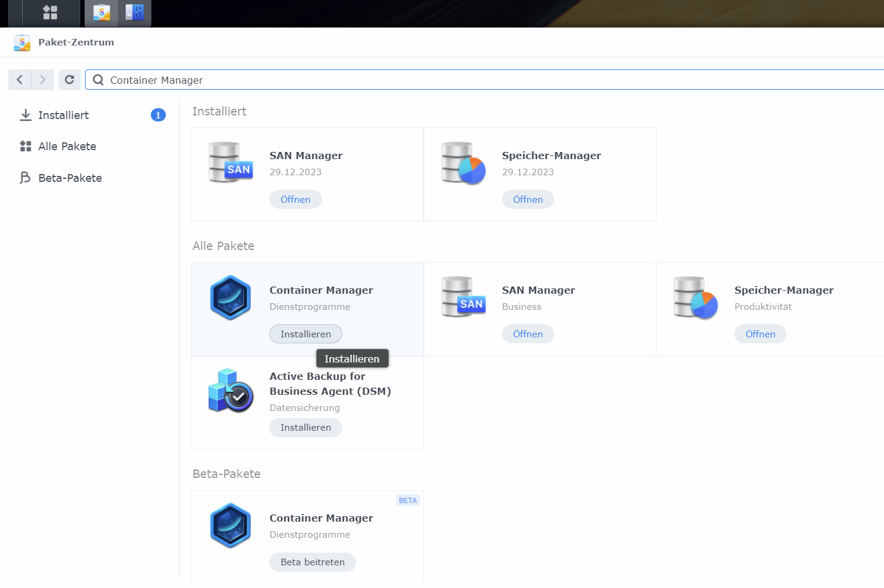This screenshot has height=588, width=884.
Task: Click the download icon next to Installiert
Action: (x=25, y=115)
